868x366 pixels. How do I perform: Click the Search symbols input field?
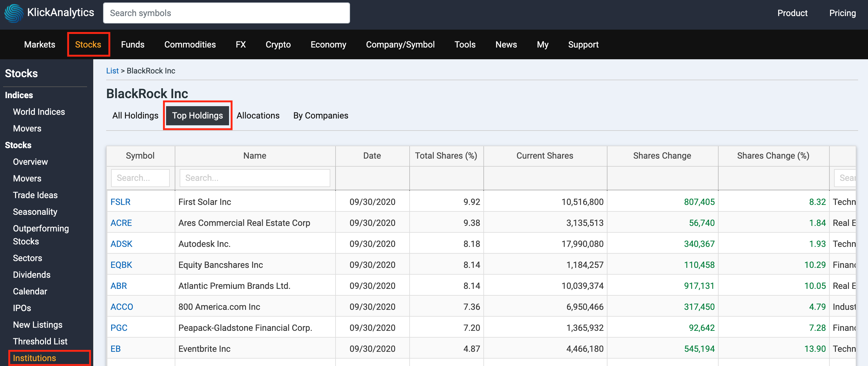pyautogui.click(x=227, y=13)
